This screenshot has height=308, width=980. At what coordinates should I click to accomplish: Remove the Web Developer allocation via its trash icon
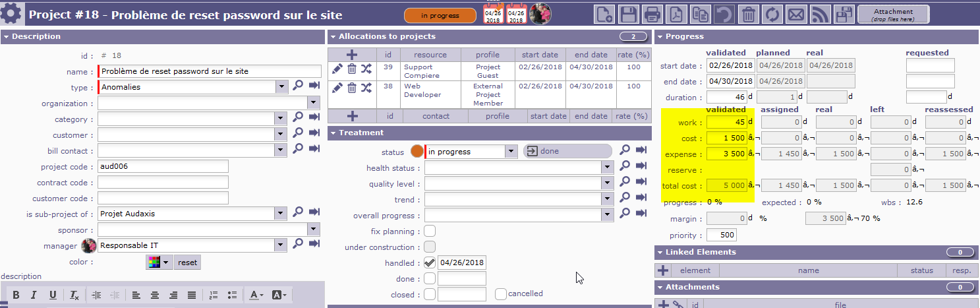352,88
